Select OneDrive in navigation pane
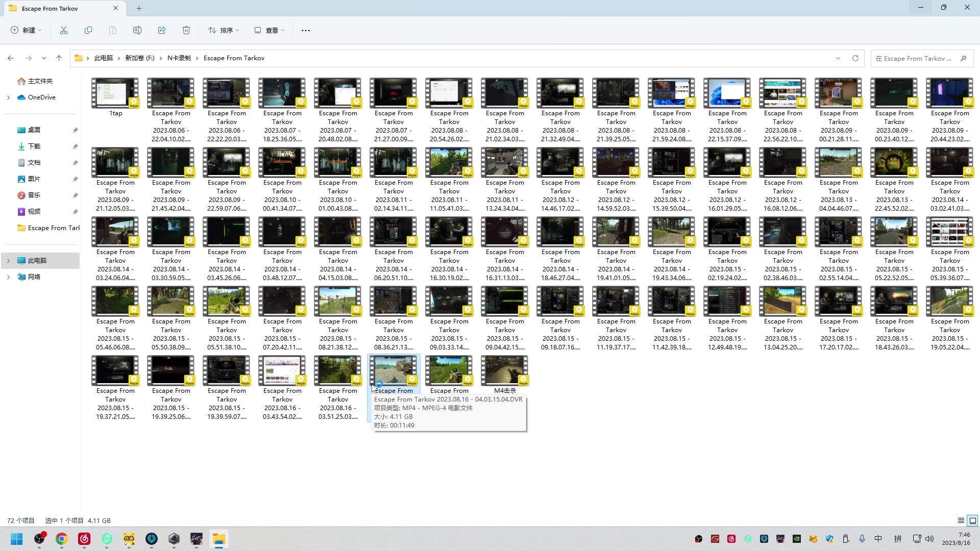The height and width of the screenshot is (551, 980). (42, 97)
